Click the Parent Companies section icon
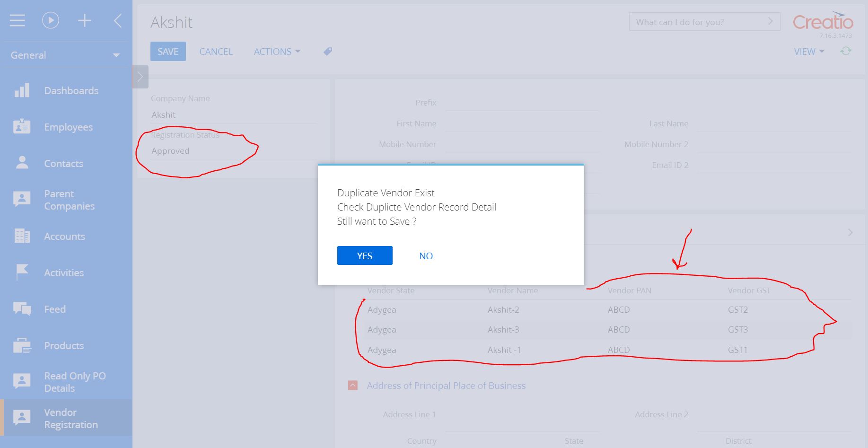This screenshot has width=868, height=448. point(22,199)
